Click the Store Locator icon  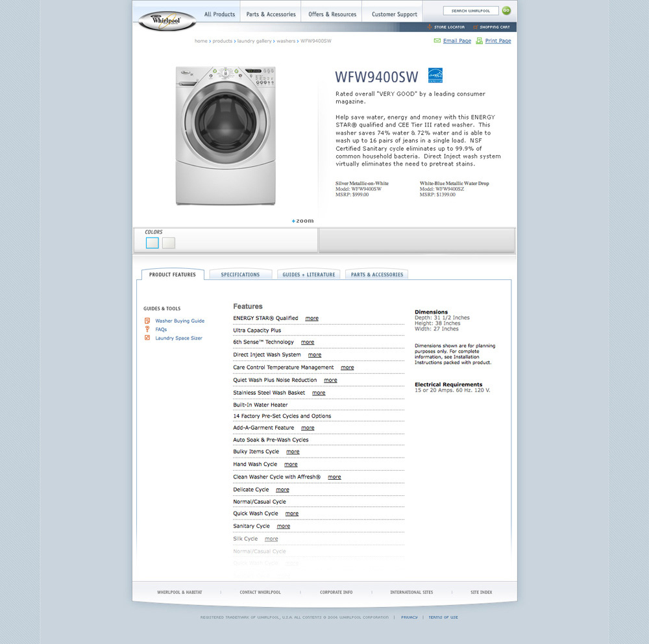coord(429,27)
